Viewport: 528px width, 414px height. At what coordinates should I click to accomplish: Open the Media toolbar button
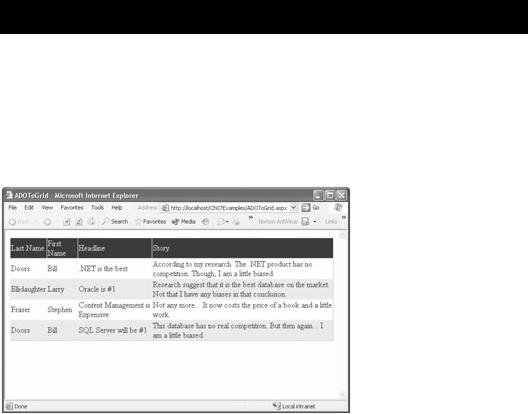pos(184,221)
